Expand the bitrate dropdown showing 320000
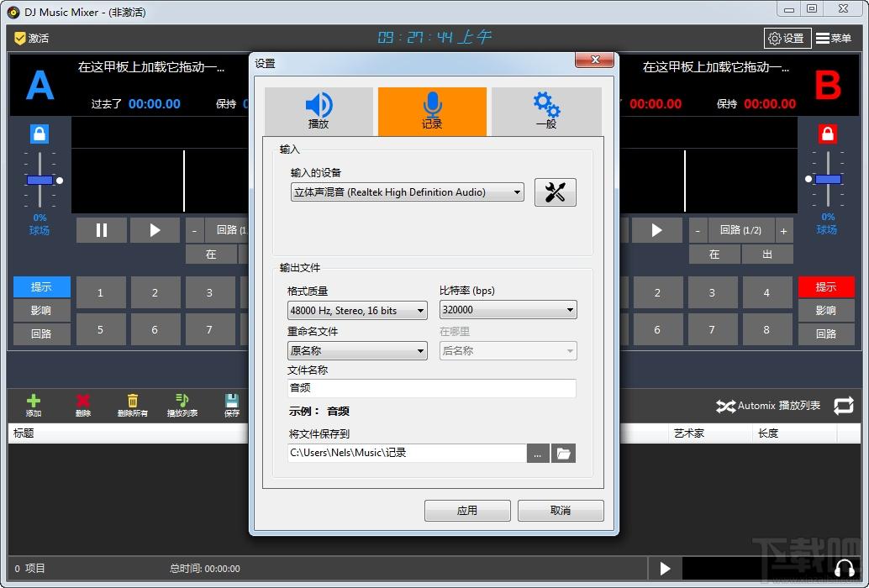 (508, 310)
